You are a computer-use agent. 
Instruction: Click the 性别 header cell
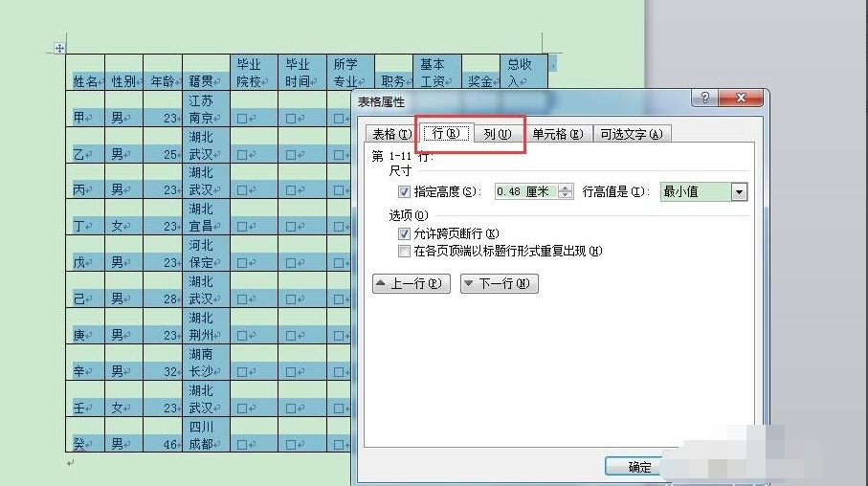124,72
